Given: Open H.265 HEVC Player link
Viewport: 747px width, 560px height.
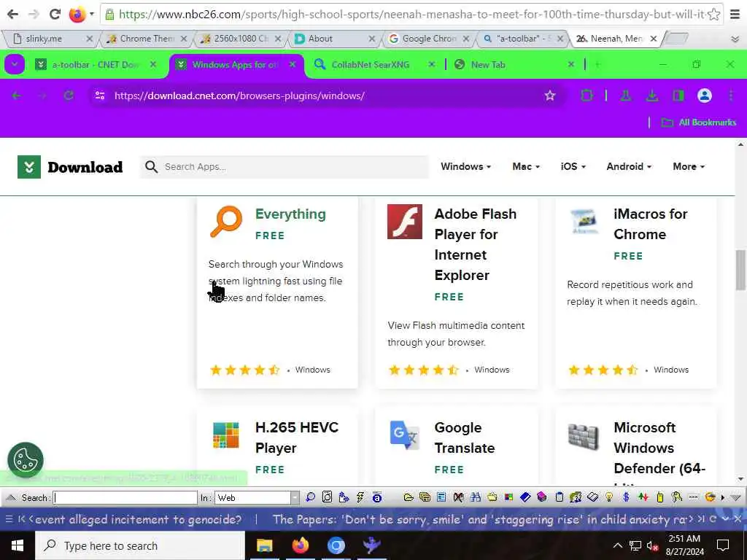Looking at the screenshot, I should [297, 437].
